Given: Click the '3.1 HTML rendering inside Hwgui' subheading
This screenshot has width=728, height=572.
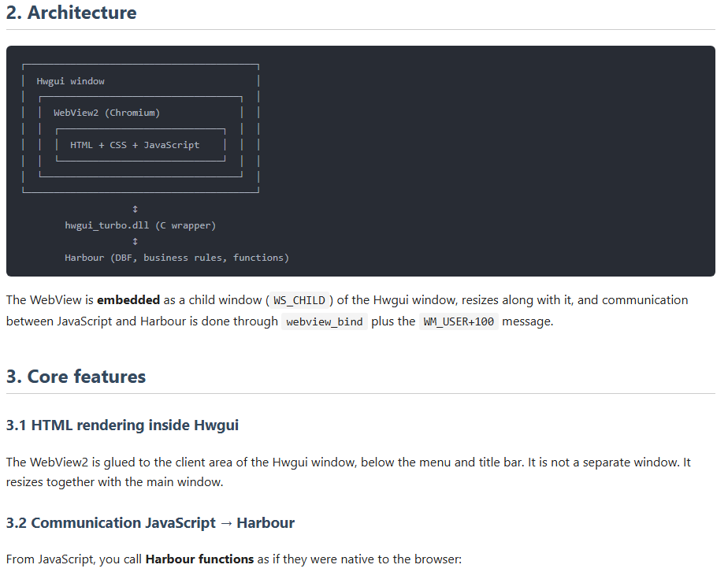Looking at the screenshot, I should click(x=122, y=425).
